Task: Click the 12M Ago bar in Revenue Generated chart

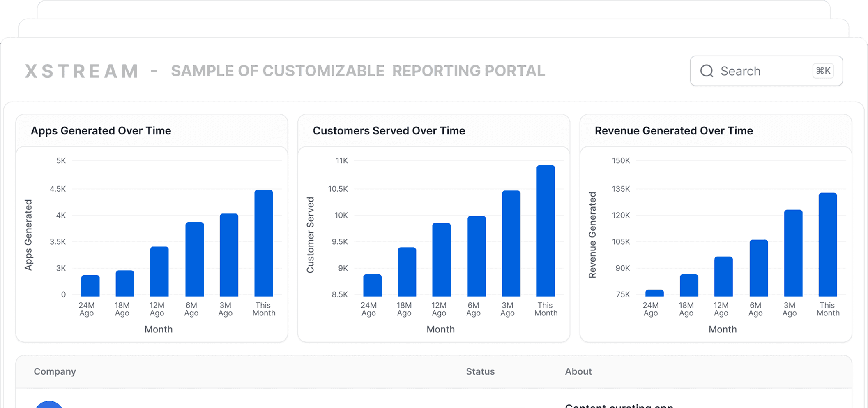Action: click(x=724, y=276)
